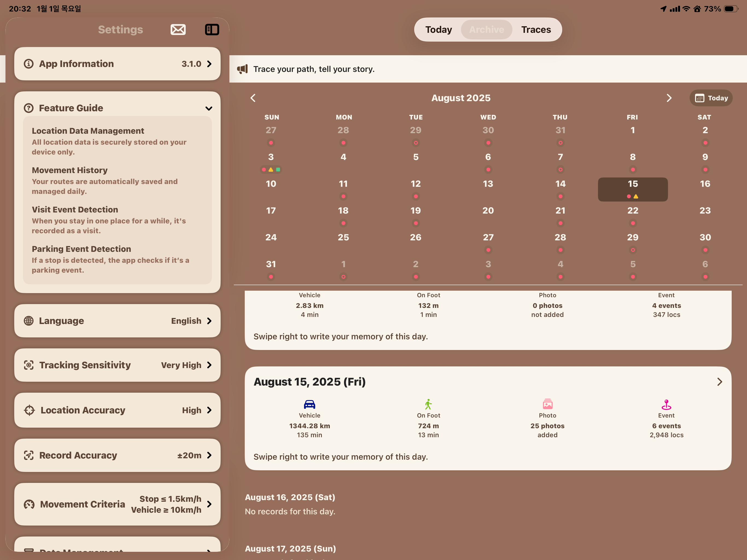The image size is (747, 560).
Task: Click the August 17, 2025 (Sun) entry
Action: (290, 549)
